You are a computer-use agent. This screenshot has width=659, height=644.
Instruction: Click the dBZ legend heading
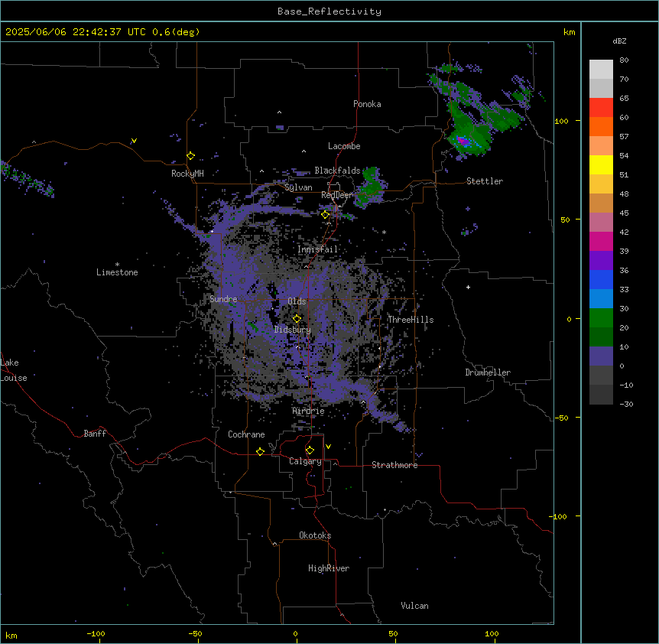619,41
